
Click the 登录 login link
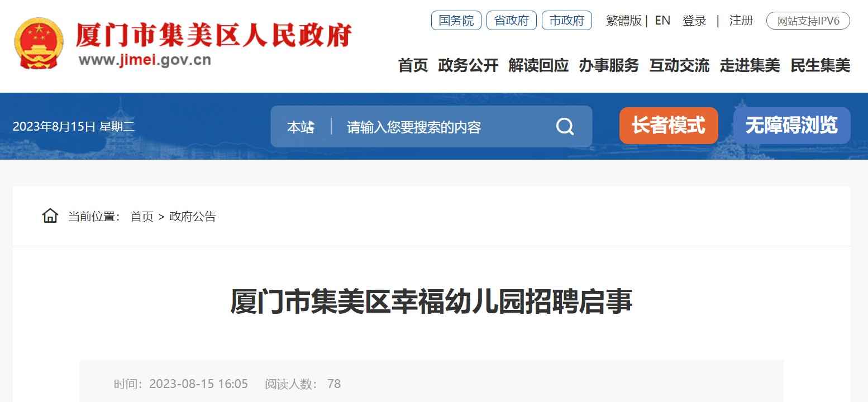point(694,21)
